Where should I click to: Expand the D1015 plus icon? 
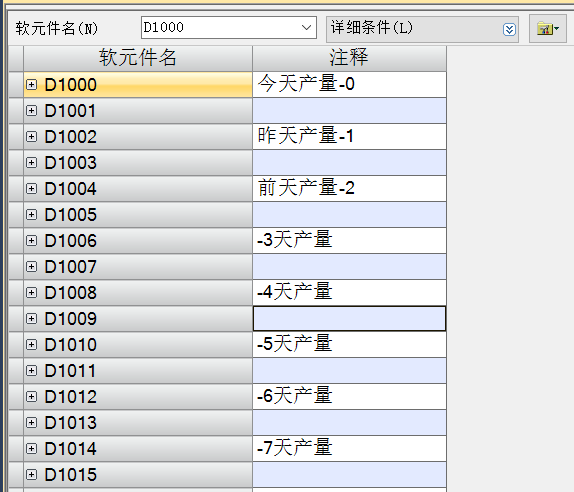click(31, 474)
